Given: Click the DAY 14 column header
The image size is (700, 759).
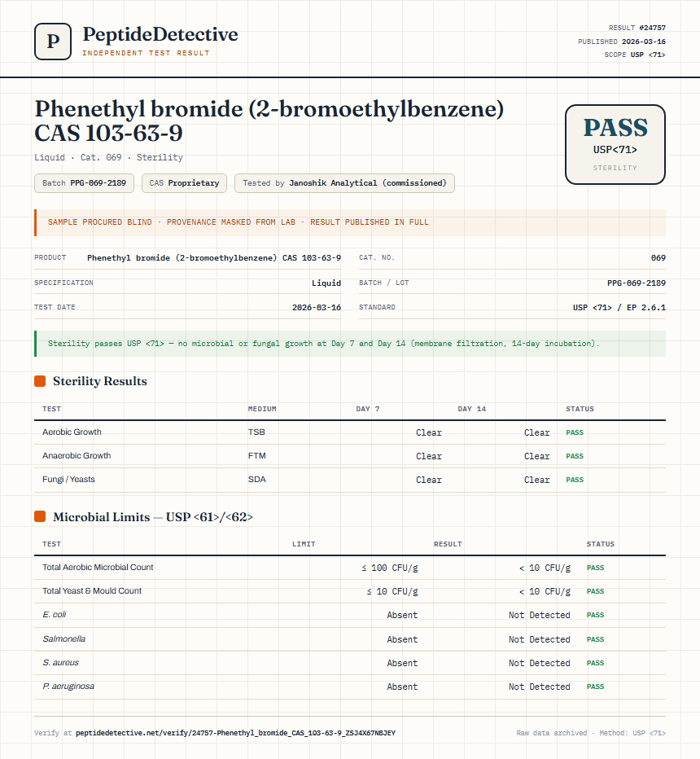Looking at the screenshot, I should [x=471, y=409].
